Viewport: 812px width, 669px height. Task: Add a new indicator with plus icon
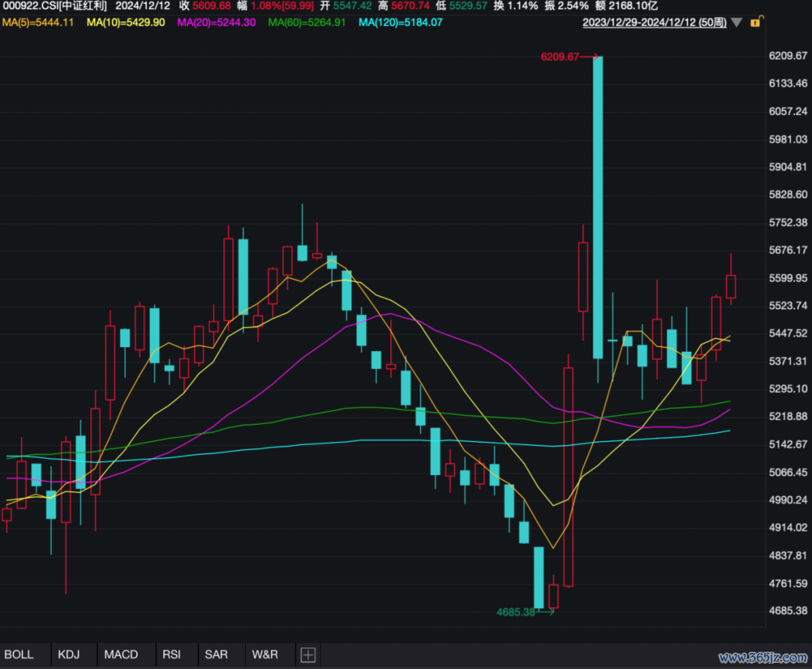pos(308,655)
